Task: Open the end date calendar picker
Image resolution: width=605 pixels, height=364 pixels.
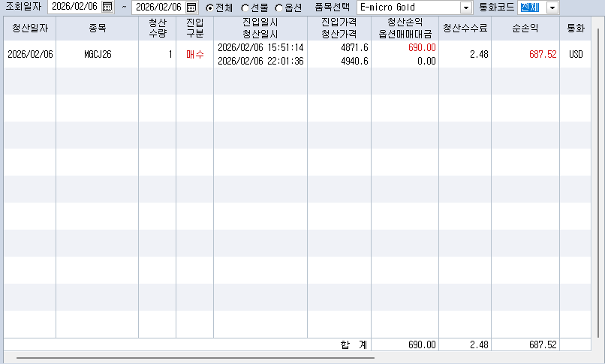Action: (191, 8)
